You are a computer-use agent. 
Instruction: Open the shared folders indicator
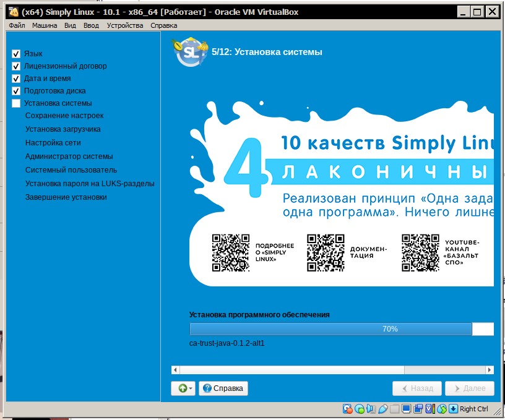pyautogui.click(x=395, y=409)
